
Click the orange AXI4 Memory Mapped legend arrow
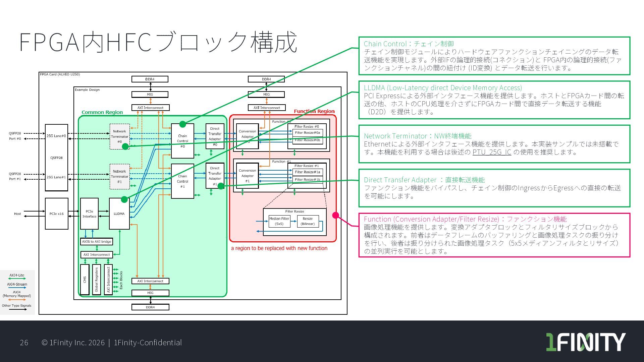[x=17, y=300]
